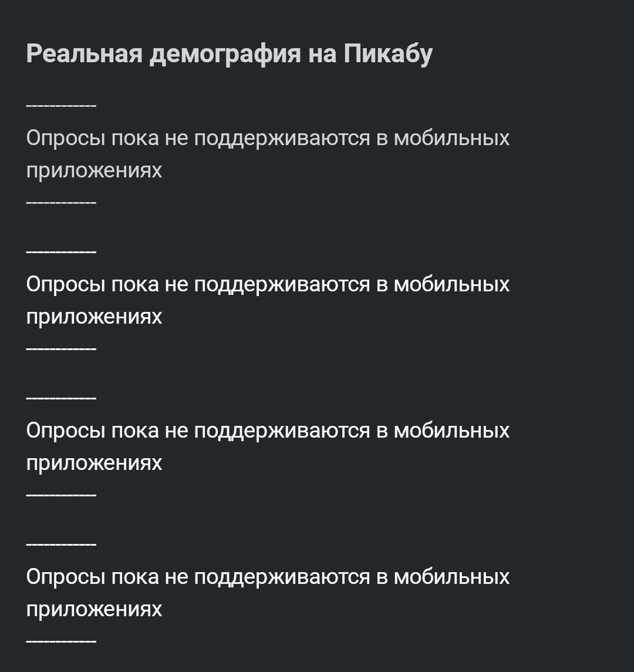Click the word "демография" in the heading
Image resolution: width=634 pixels, height=672 pixels.
tap(225, 54)
